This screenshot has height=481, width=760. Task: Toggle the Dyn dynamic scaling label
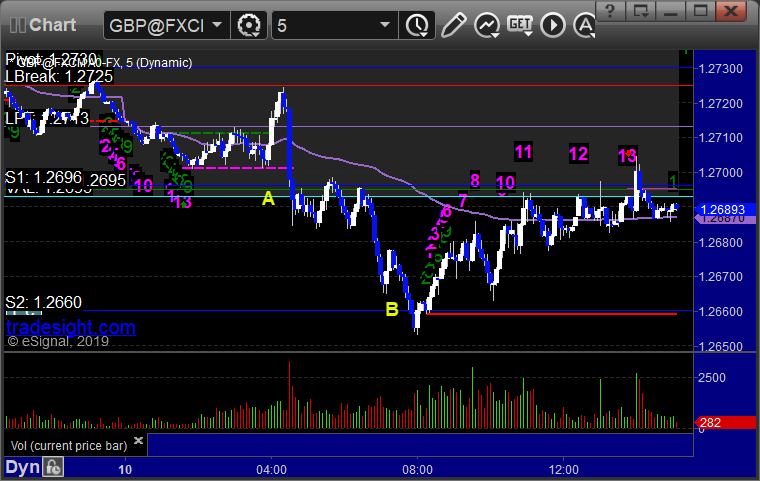(22, 467)
